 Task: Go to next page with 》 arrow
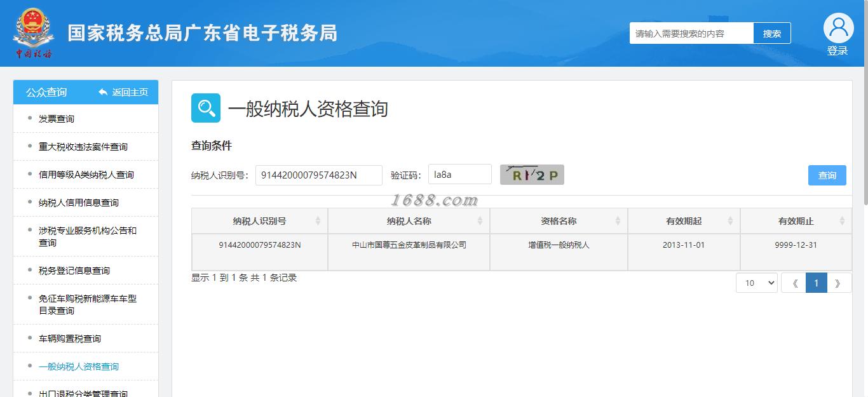(x=839, y=283)
